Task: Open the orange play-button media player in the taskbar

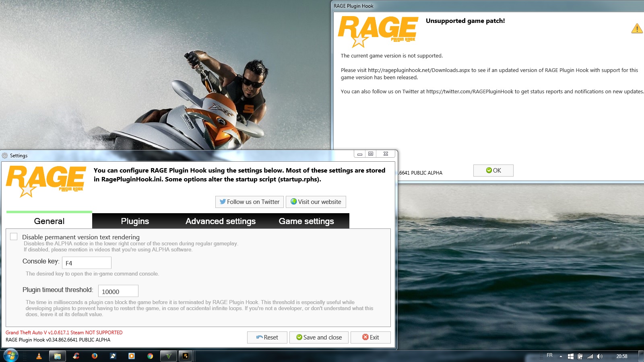Action: coord(132,356)
